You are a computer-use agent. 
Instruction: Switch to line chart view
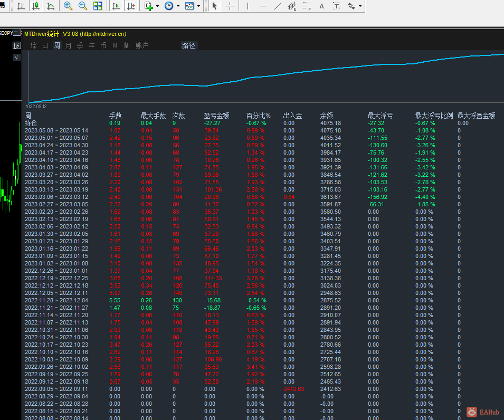[50, 6]
